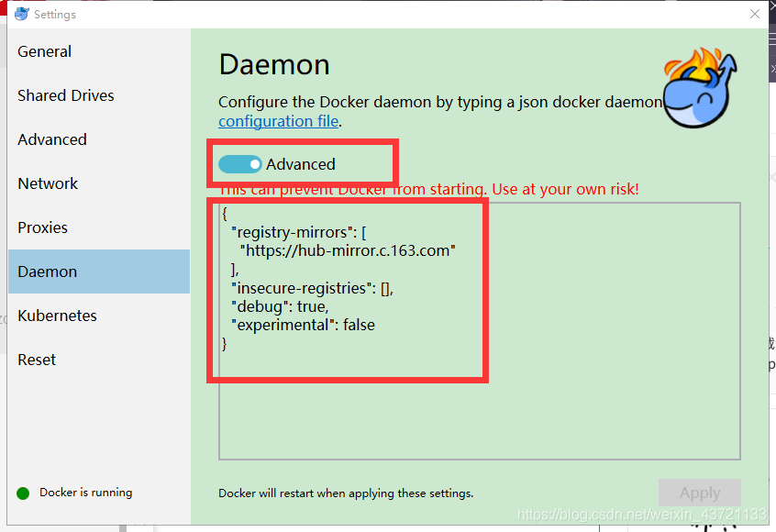This screenshot has width=776, height=532.
Task: Click the green Docker running status indicator
Action: point(23,493)
